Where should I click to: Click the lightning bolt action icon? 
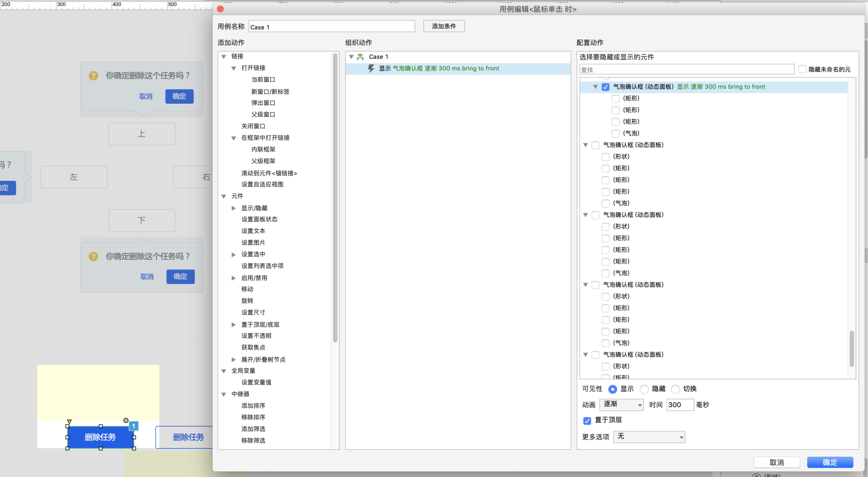coord(371,69)
